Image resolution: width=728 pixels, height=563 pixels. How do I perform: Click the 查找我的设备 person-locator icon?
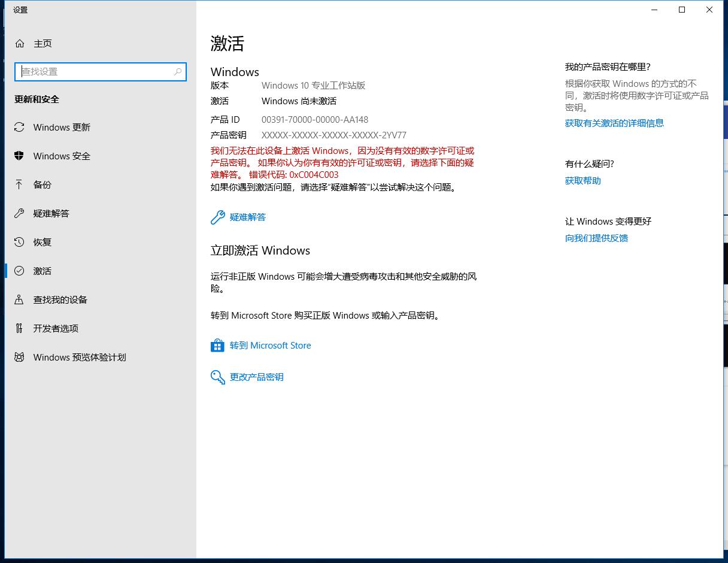pyautogui.click(x=19, y=299)
